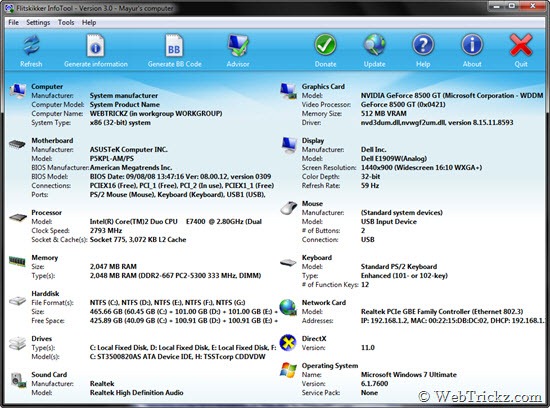This screenshot has width=550, height=408.
Task: Select the Network Card globe icon
Action: [x=288, y=307]
